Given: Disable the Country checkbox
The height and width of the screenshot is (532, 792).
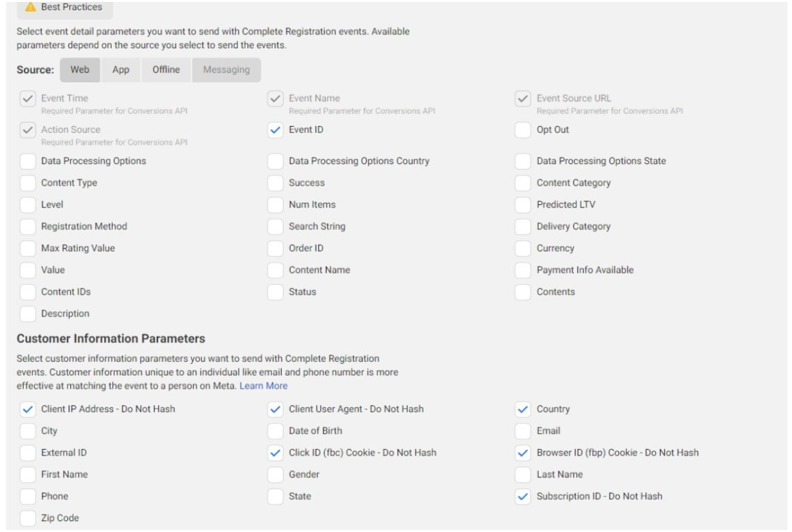Looking at the screenshot, I should (x=523, y=409).
